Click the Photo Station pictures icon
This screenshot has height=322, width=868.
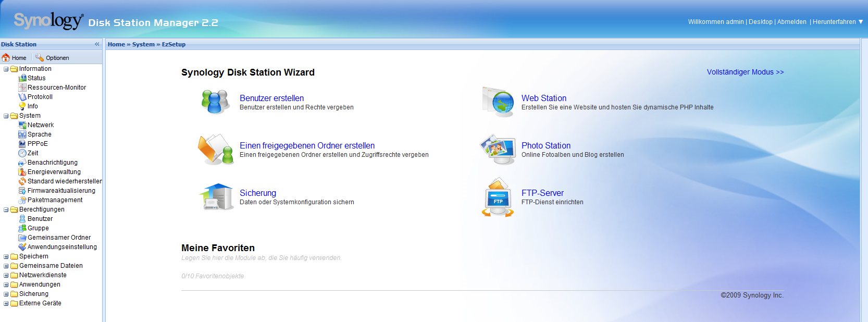498,150
